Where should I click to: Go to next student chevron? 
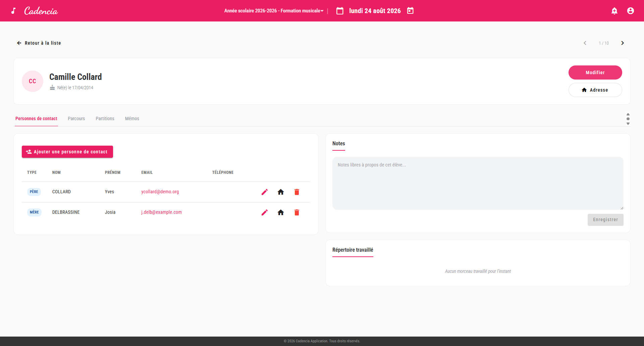tap(623, 43)
